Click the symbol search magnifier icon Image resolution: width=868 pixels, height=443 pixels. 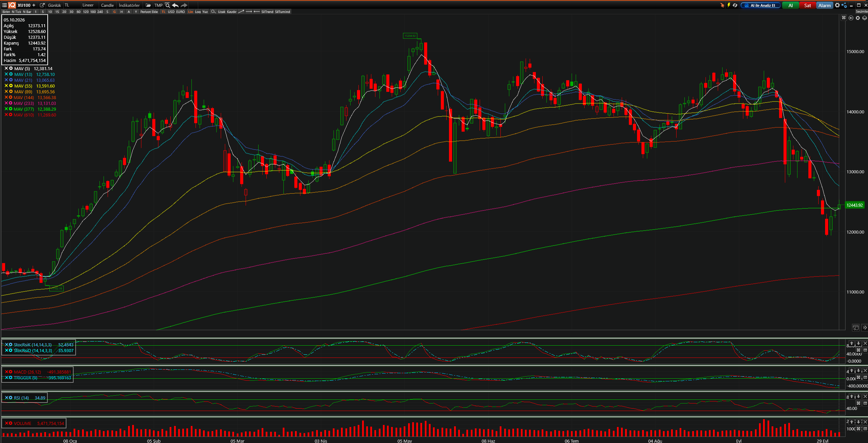[x=167, y=5]
